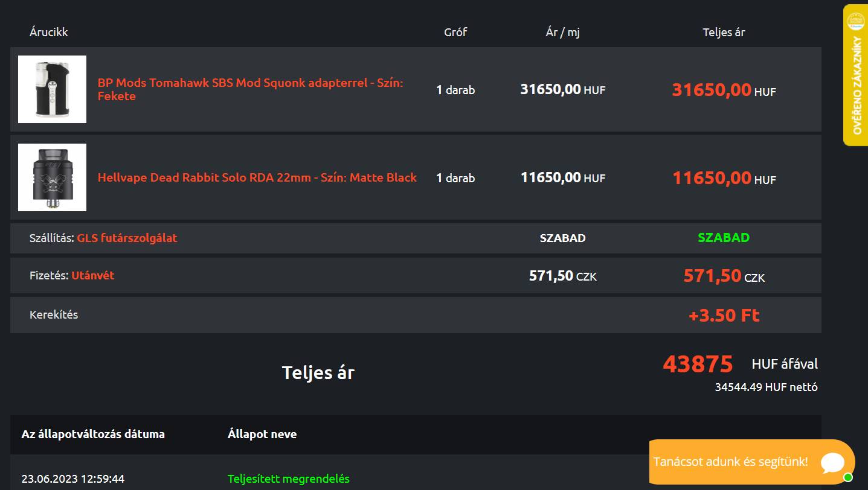868x490 pixels.
Task: Click the Hellvape Dead Rabbit product image
Action: pos(52,177)
